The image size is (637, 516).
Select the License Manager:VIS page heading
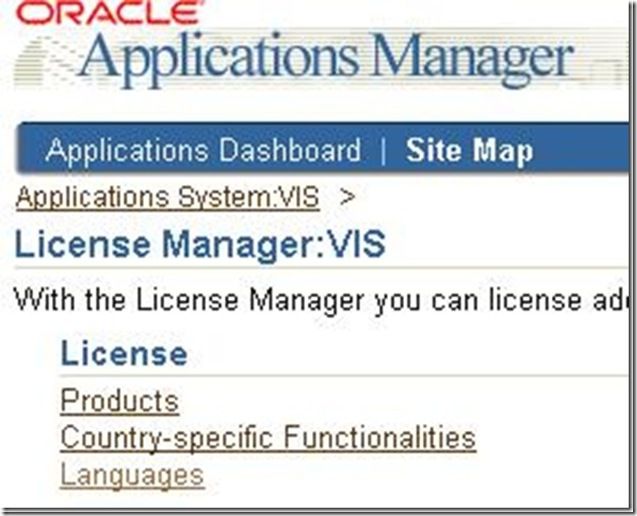(200, 244)
